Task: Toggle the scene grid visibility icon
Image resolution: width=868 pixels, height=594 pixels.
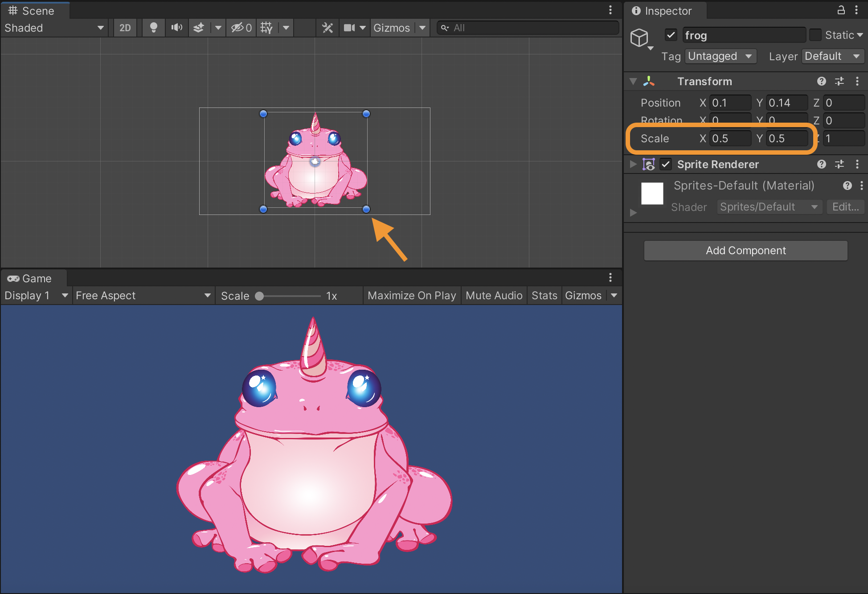Action: pos(266,28)
